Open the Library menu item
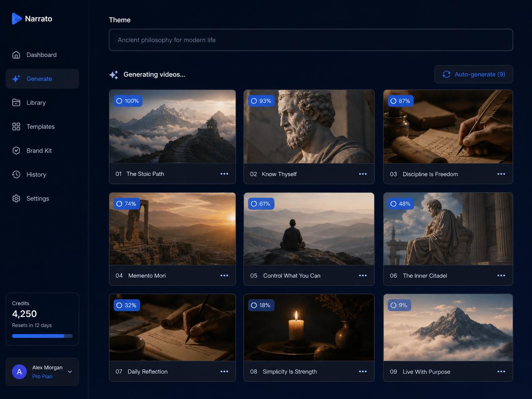 42,103
